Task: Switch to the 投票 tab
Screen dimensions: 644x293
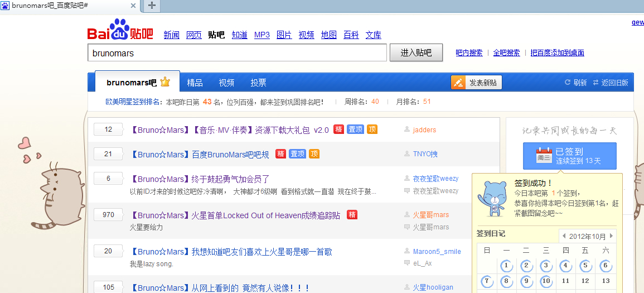Action: [x=258, y=83]
